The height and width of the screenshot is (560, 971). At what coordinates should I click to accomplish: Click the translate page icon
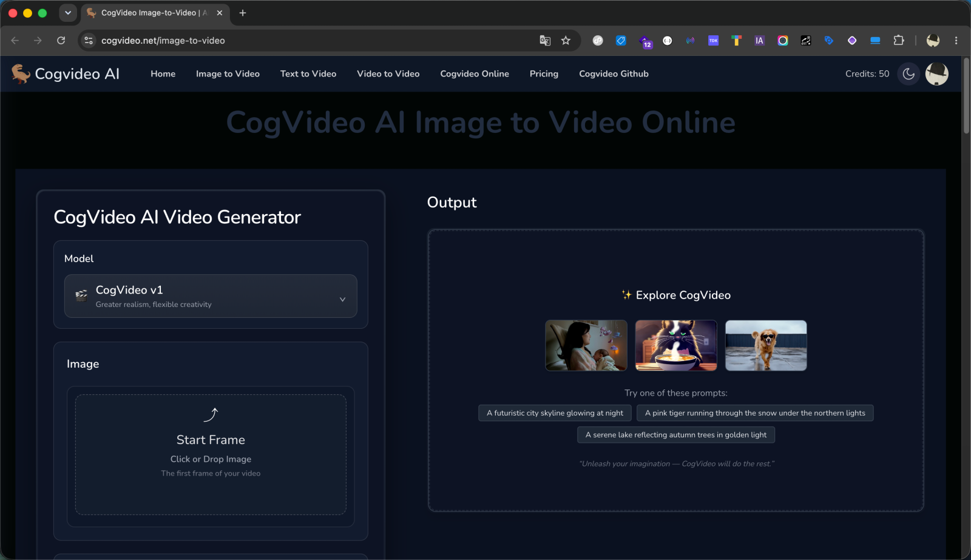coord(545,41)
